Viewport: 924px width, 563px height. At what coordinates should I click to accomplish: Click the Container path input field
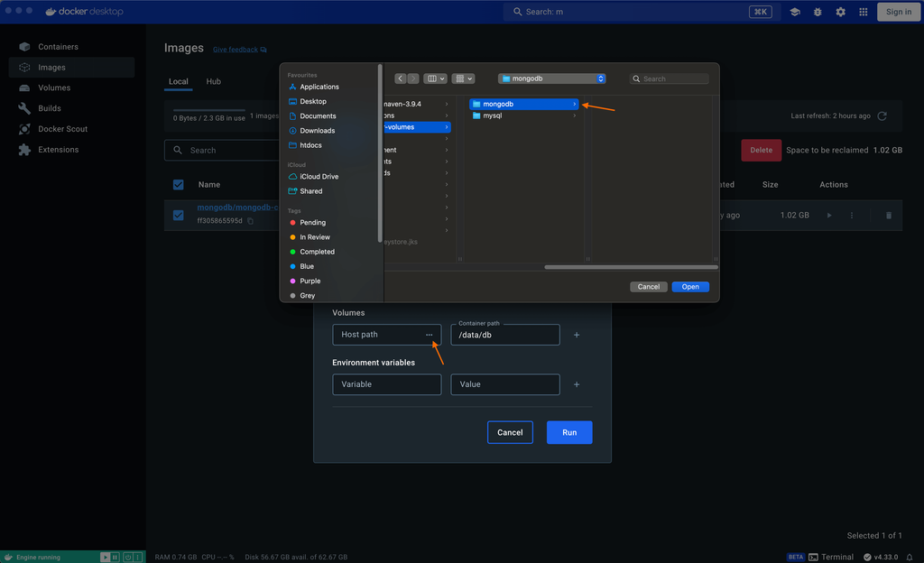pyautogui.click(x=505, y=336)
